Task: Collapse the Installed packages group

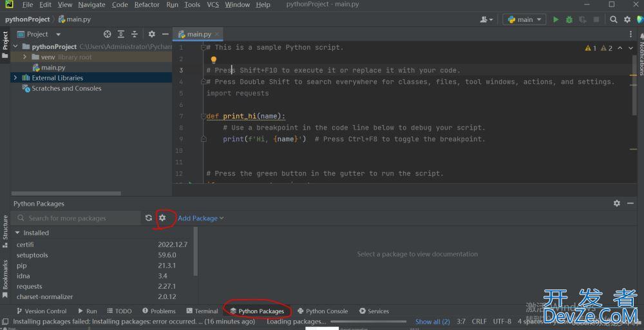Action: click(x=17, y=233)
